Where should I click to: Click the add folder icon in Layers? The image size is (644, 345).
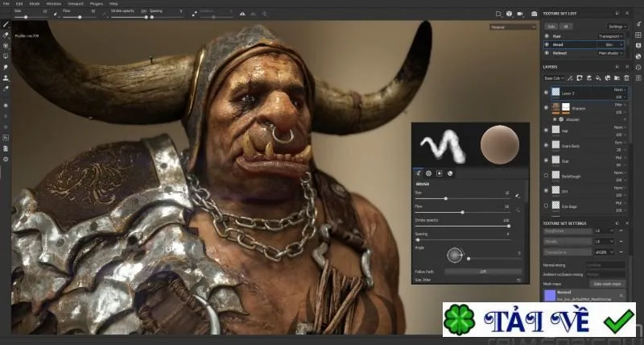click(x=617, y=78)
